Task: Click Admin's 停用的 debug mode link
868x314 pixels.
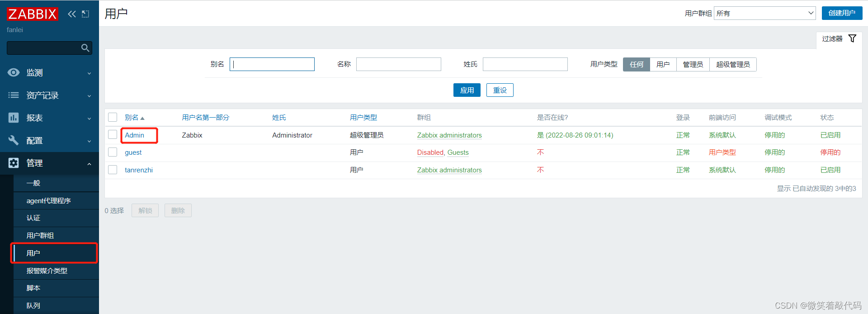Action: click(775, 135)
